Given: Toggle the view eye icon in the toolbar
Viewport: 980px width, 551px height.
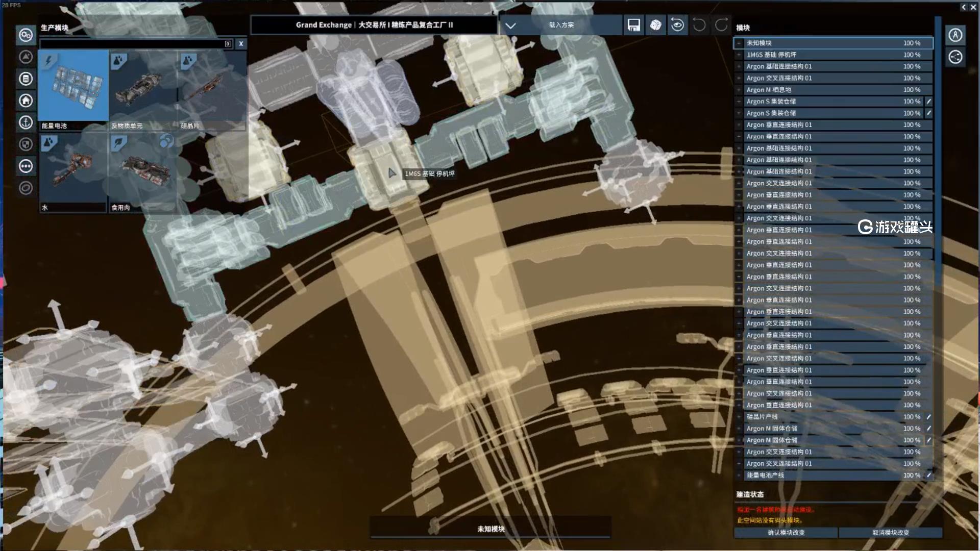Looking at the screenshot, I should 677,25.
